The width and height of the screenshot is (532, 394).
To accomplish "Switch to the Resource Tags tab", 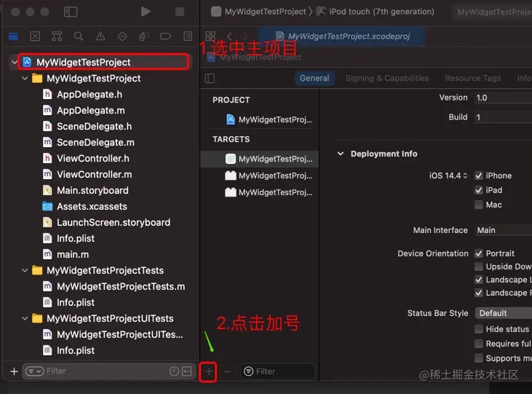I will [472, 78].
